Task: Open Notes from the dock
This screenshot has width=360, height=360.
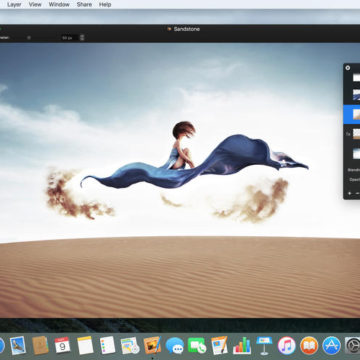Action: (85, 345)
